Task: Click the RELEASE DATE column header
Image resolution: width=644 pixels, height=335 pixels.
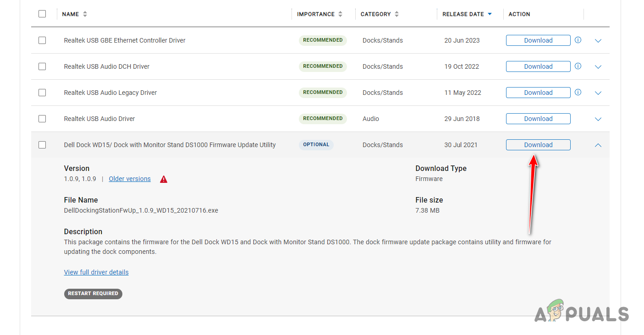Action: (463, 14)
